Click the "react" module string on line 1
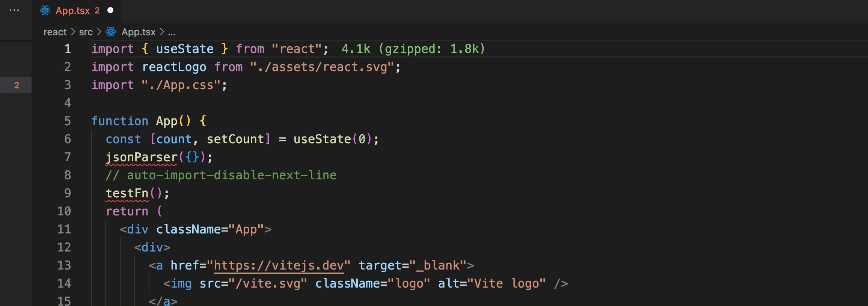 pos(297,49)
